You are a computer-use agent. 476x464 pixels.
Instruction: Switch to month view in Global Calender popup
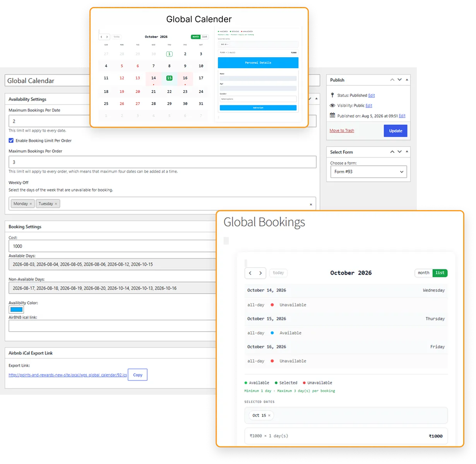pos(196,37)
